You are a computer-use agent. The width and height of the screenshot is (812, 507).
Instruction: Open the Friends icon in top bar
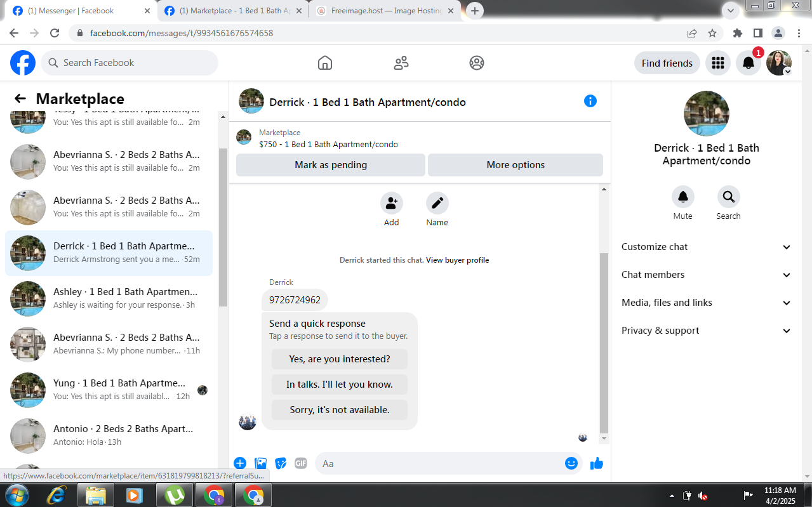coord(401,63)
